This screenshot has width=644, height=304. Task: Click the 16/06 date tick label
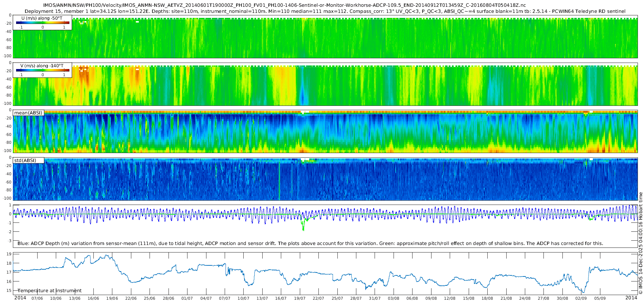pyautogui.click(x=93, y=298)
